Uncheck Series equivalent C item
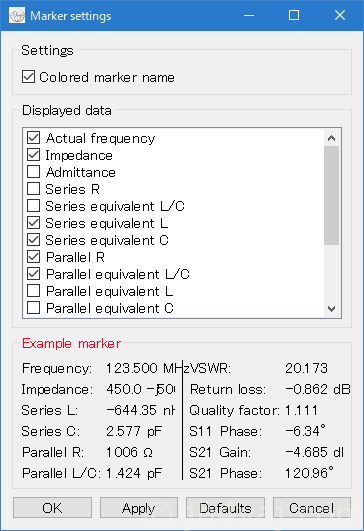This screenshot has height=531, width=364. (x=34, y=240)
